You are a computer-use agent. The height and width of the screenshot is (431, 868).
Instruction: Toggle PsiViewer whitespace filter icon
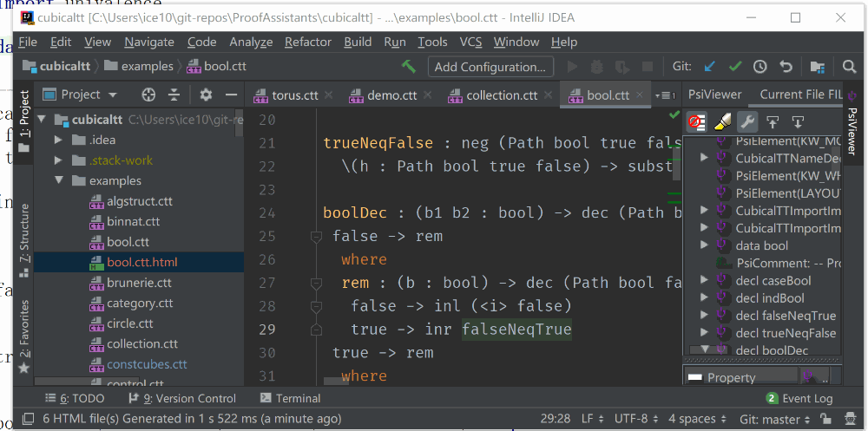pos(696,121)
